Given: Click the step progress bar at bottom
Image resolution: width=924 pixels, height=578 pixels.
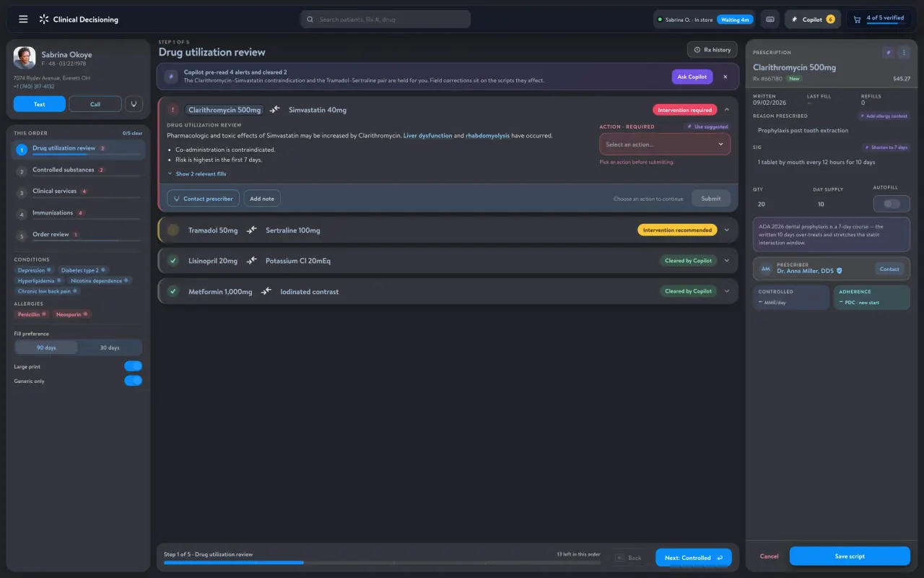Looking at the screenshot, I should click(x=382, y=562).
